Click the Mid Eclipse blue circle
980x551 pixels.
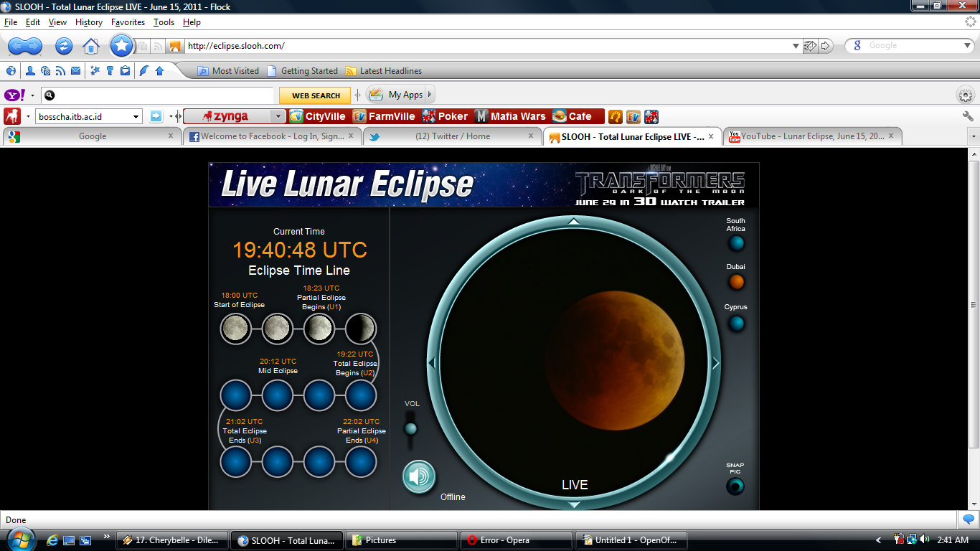278,395
